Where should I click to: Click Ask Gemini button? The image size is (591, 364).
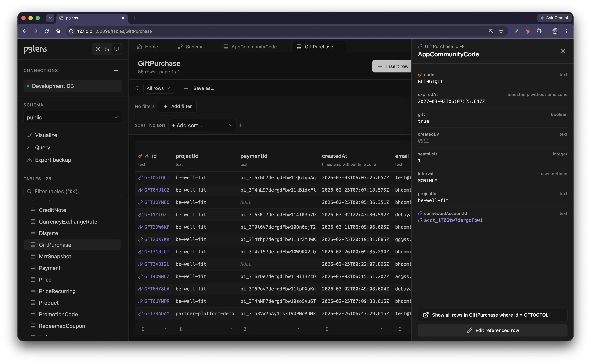click(x=554, y=18)
